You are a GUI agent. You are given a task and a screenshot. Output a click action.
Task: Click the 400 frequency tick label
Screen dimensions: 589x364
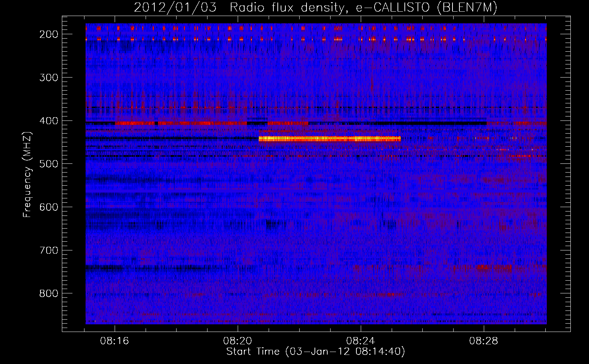[49, 121]
